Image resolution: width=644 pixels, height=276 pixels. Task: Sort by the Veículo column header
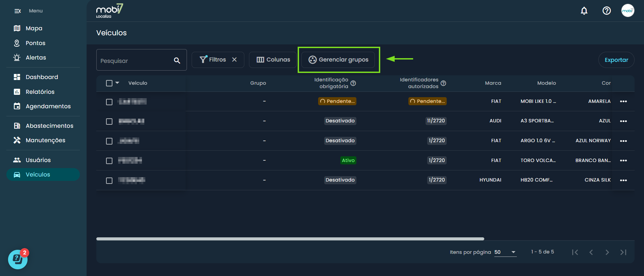138,83
